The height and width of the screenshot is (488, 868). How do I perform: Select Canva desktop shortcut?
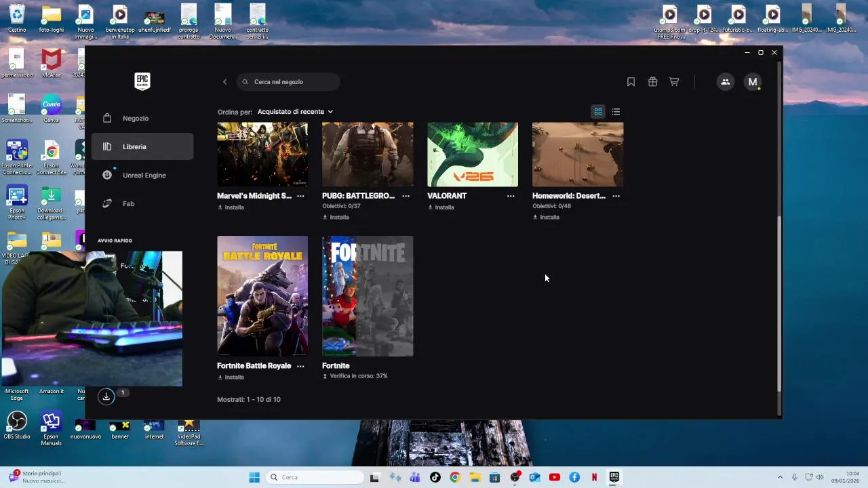tap(52, 108)
